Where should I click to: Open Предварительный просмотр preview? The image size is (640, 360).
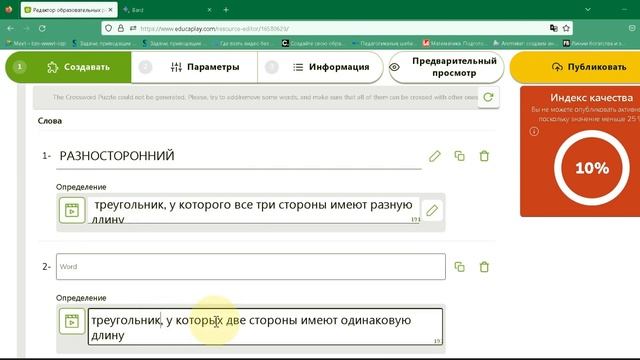tap(446, 67)
